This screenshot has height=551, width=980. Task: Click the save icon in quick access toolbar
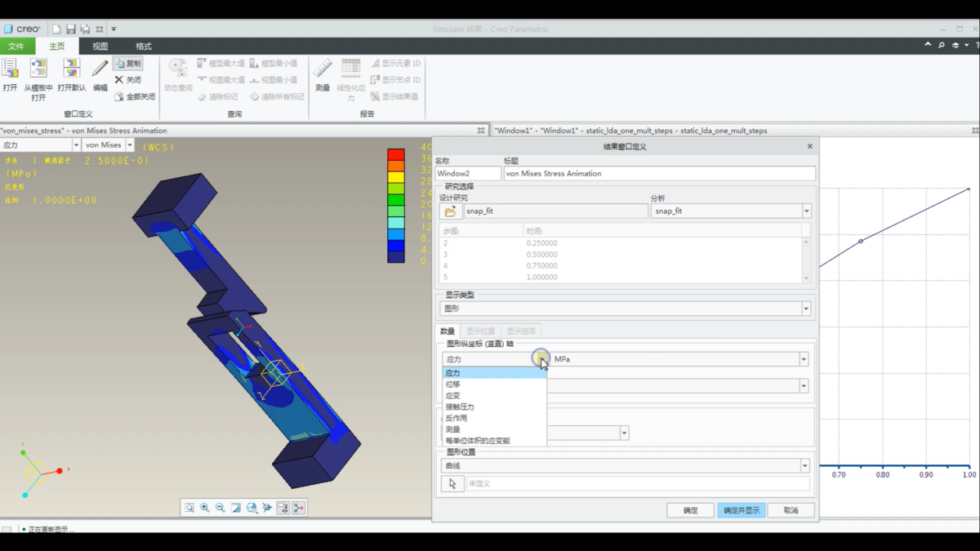tap(71, 29)
